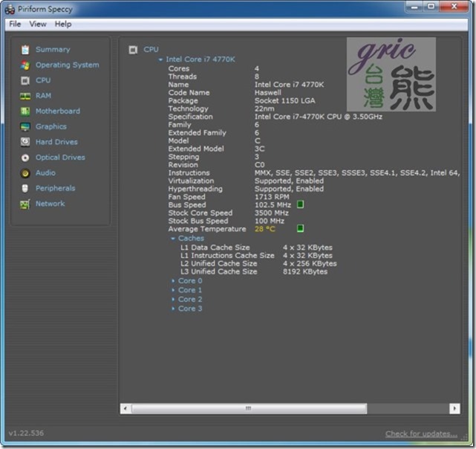
Task: Open the Audio section label
Action: click(45, 173)
